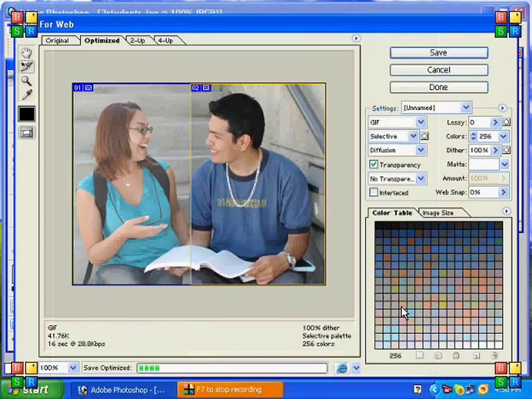This screenshot has height=399, width=532.
Task: Open the Dither slider arrow
Action: 495,150
